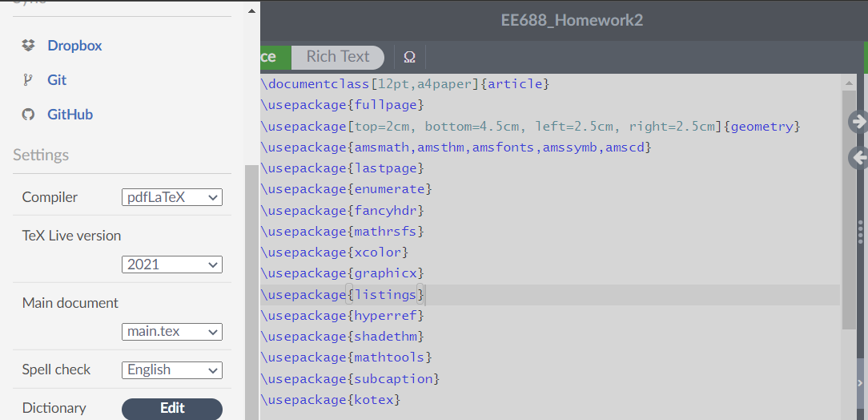The height and width of the screenshot is (420, 868).
Task: Click the amsmath packages line
Action: coord(456,147)
